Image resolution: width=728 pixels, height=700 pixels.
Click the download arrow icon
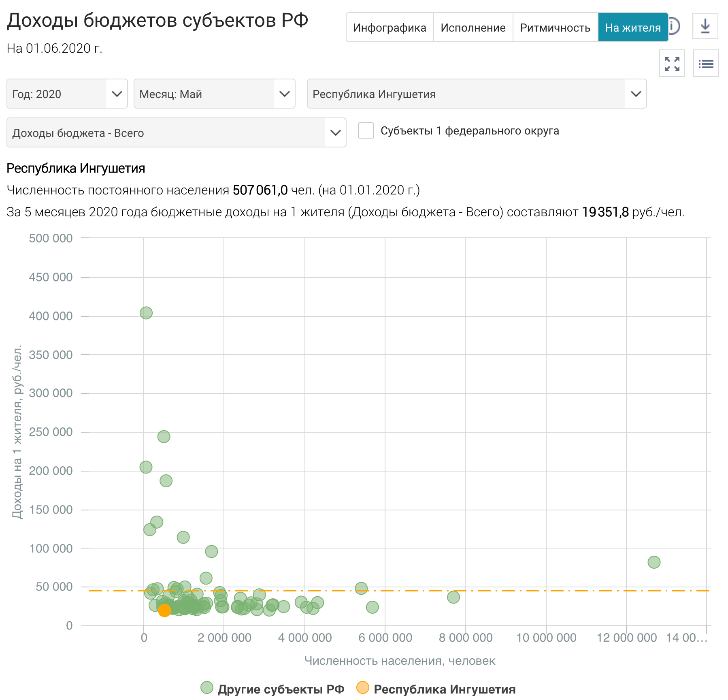coord(705,26)
